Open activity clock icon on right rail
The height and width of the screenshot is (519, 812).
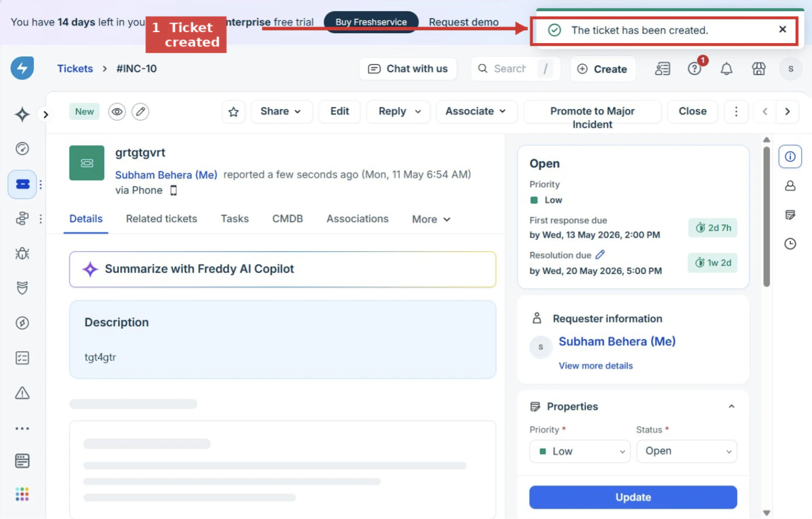coord(790,243)
